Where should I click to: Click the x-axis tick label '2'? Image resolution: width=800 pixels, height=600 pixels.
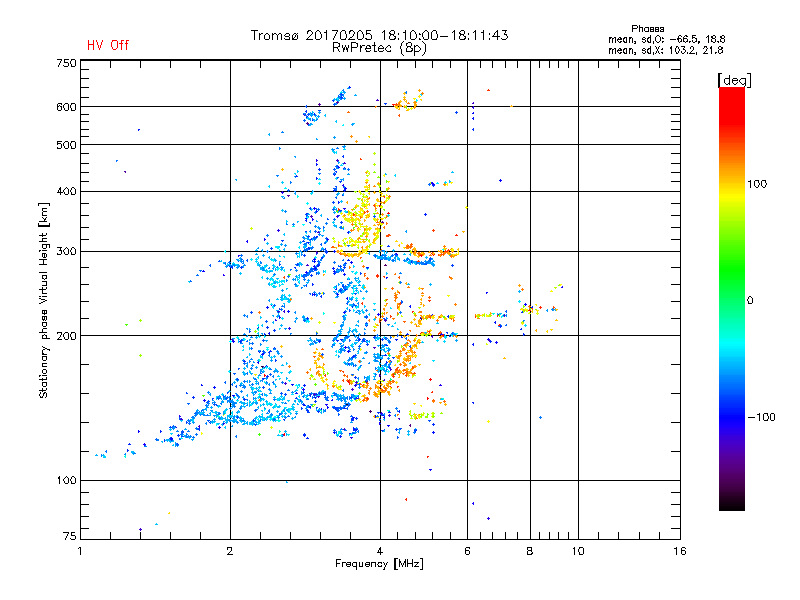point(230,551)
